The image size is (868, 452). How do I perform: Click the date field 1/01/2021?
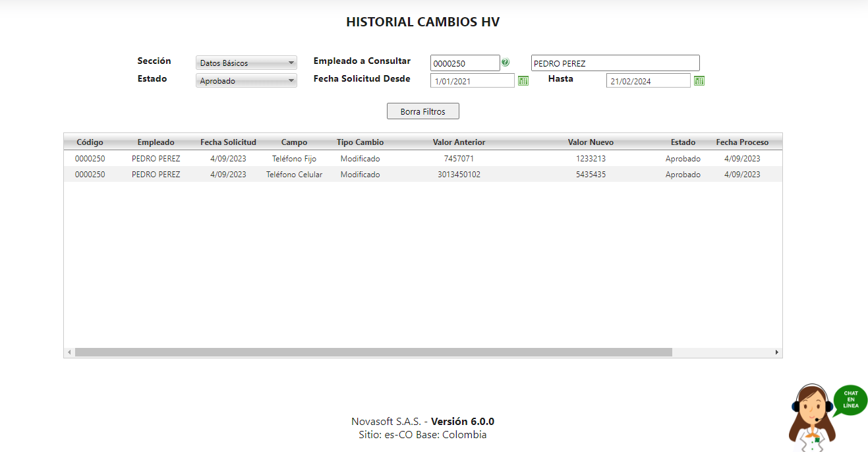(x=473, y=81)
